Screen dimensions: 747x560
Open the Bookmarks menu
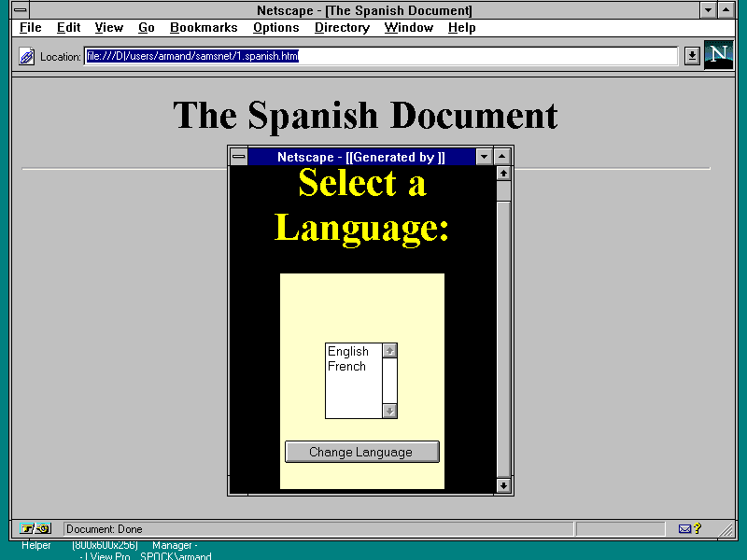[x=204, y=28]
